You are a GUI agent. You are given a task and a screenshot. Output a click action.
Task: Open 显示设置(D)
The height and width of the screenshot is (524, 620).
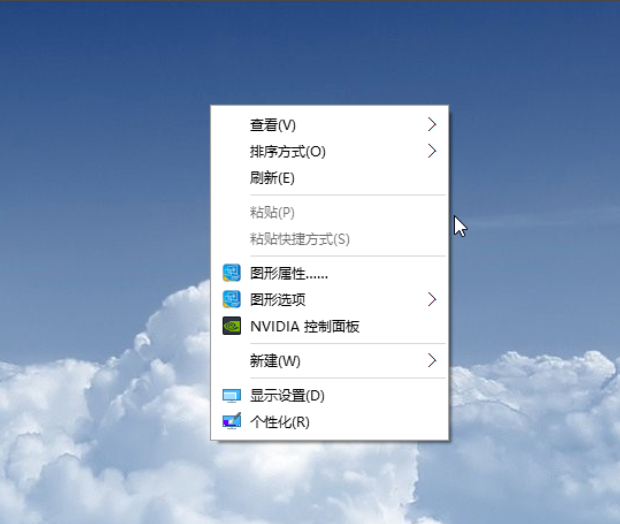click(329, 395)
